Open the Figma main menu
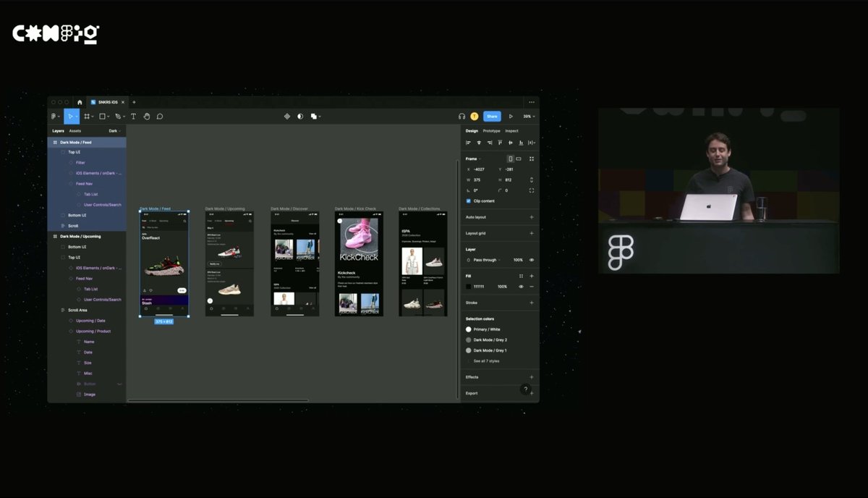 click(x=54, y=116)
